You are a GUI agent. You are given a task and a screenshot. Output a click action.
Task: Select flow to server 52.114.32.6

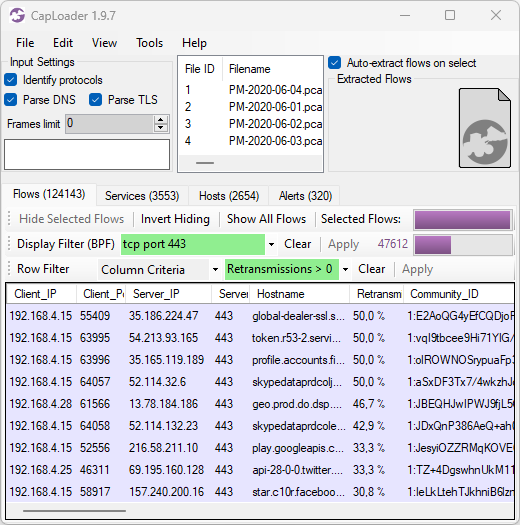pyautogui.click(x=260, y=382)
